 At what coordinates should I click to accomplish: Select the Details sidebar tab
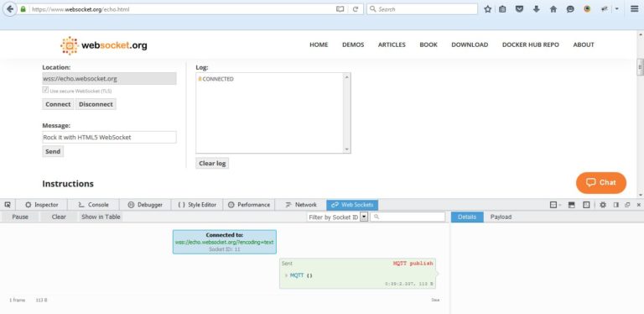pyautogui.click(x=467, y=217)
